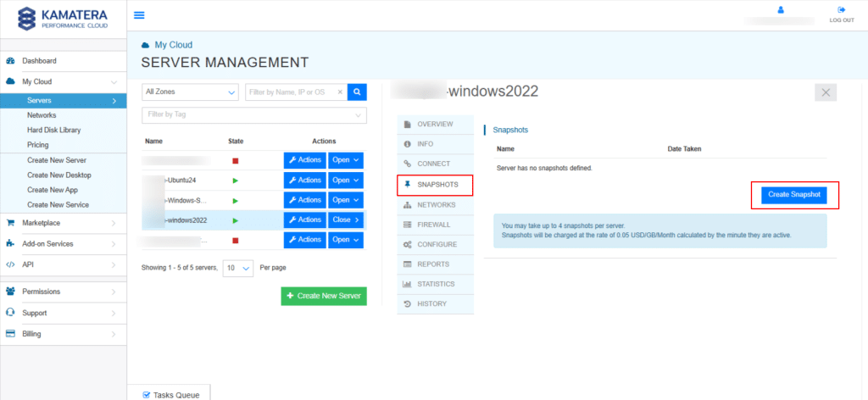Open the Tasks Queue panel
Viewport: 868px width, 400px height.
tap(169, 394)
